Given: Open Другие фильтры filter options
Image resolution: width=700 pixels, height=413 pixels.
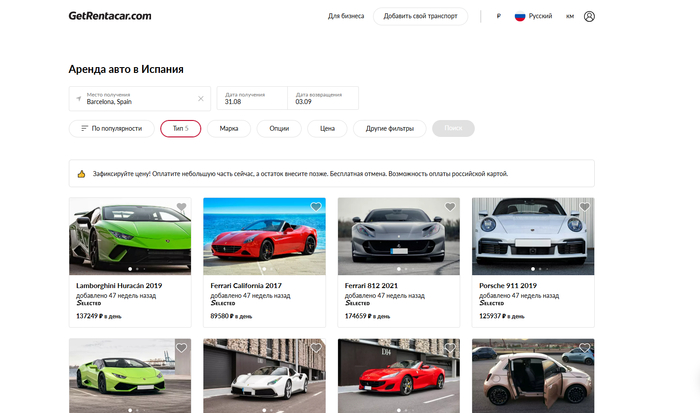Looking at the screenshot, I should [x=390, y=129].
